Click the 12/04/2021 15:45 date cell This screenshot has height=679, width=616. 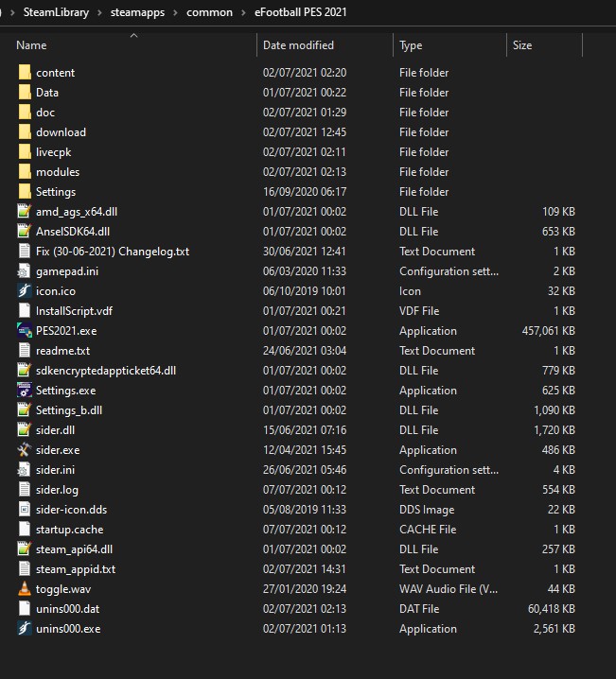[x=305, y=450]
